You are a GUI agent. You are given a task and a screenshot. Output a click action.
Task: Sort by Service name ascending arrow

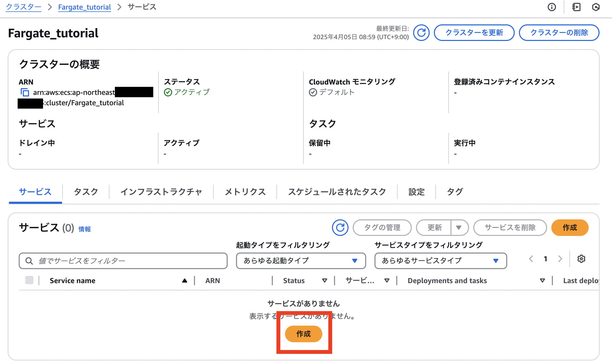185,281
